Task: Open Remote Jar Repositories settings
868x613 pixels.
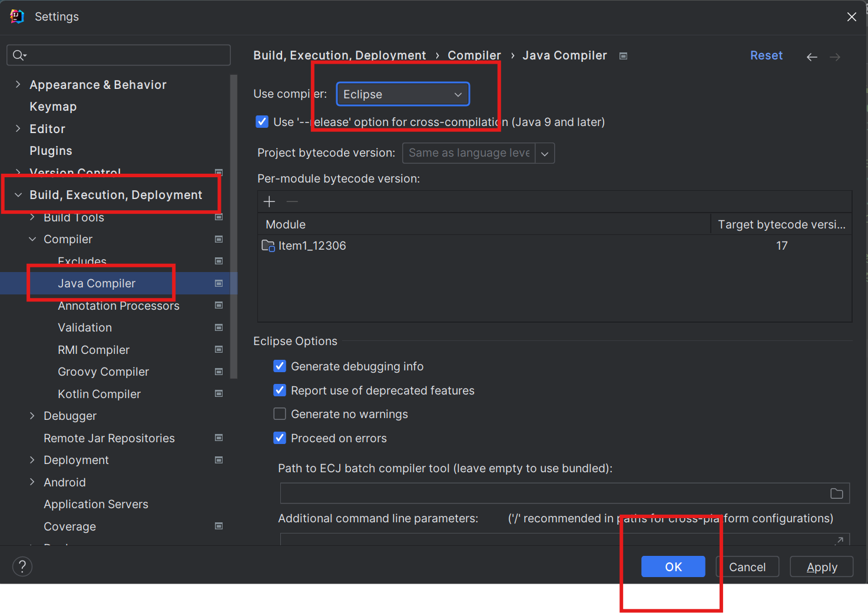Action: [109, 438]
